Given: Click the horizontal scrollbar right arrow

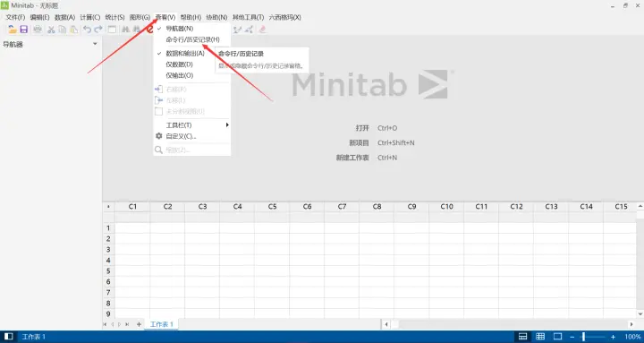Looking at the screenshot, I should point(631,324).
